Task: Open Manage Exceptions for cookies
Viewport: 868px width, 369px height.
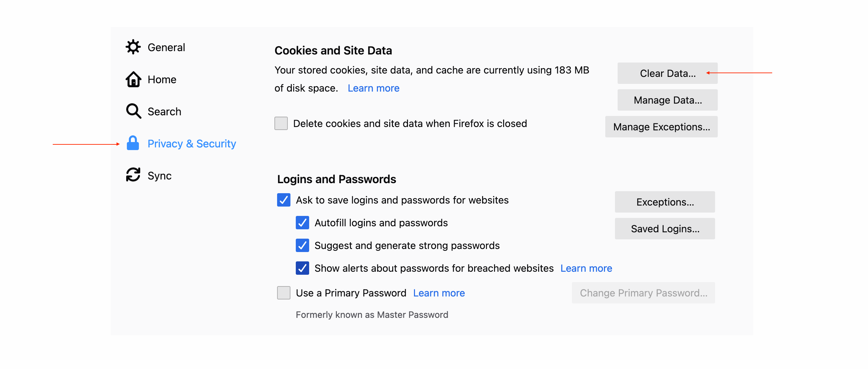Action: [661, 127]
